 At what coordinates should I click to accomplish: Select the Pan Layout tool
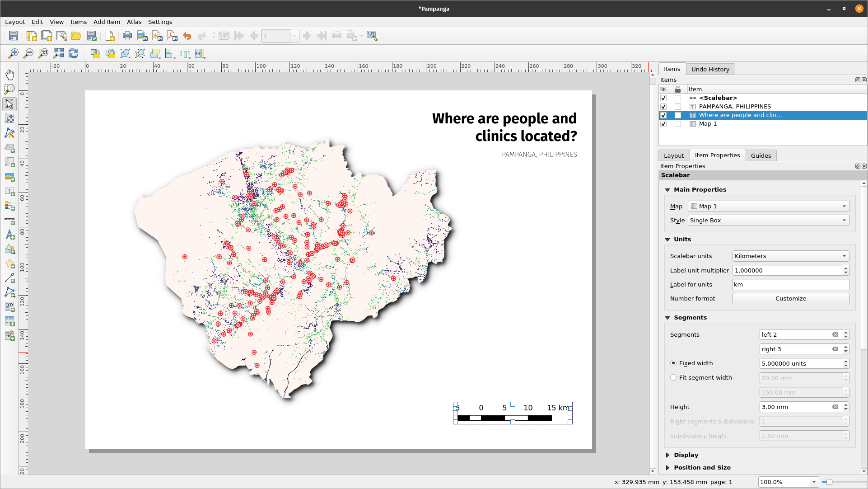tap(9, 75)
